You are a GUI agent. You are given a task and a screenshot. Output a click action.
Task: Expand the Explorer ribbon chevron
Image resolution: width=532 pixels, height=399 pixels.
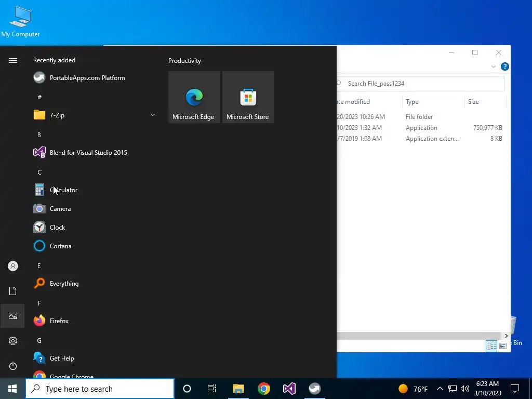pyautogui.click(x=494, y=67)
